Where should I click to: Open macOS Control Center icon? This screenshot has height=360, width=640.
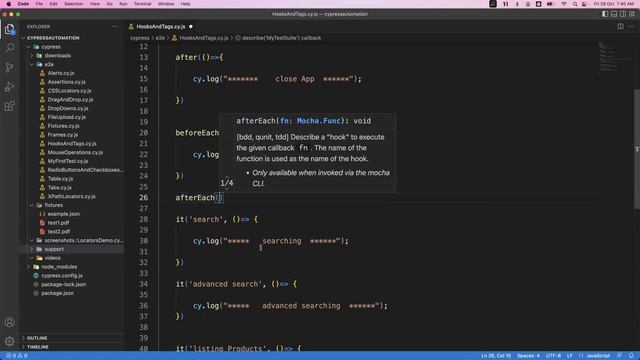(x=584, y=4)
